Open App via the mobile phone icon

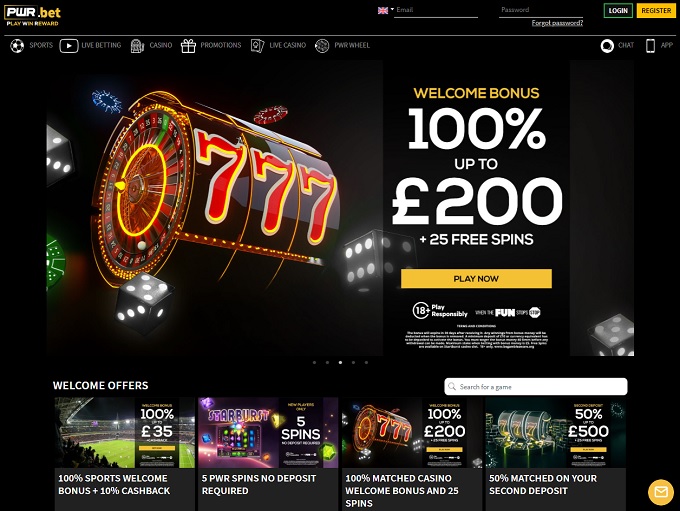[x=650, y=46]
